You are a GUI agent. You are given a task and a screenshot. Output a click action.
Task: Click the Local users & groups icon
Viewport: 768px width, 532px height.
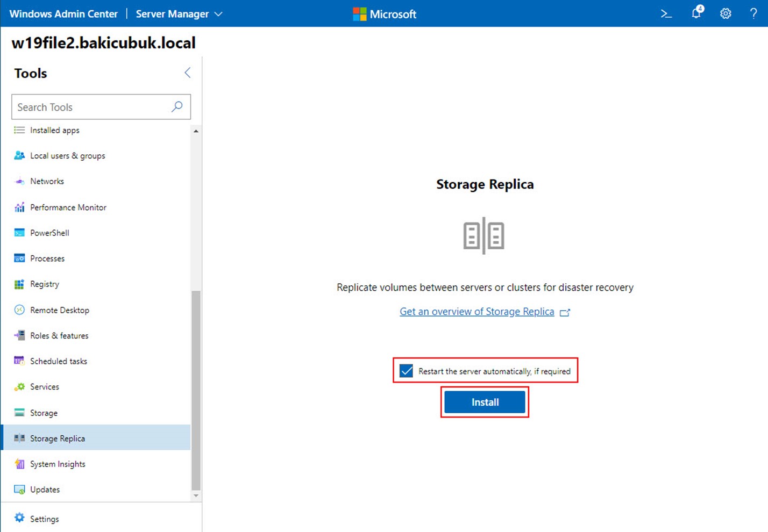pos(19,155)
